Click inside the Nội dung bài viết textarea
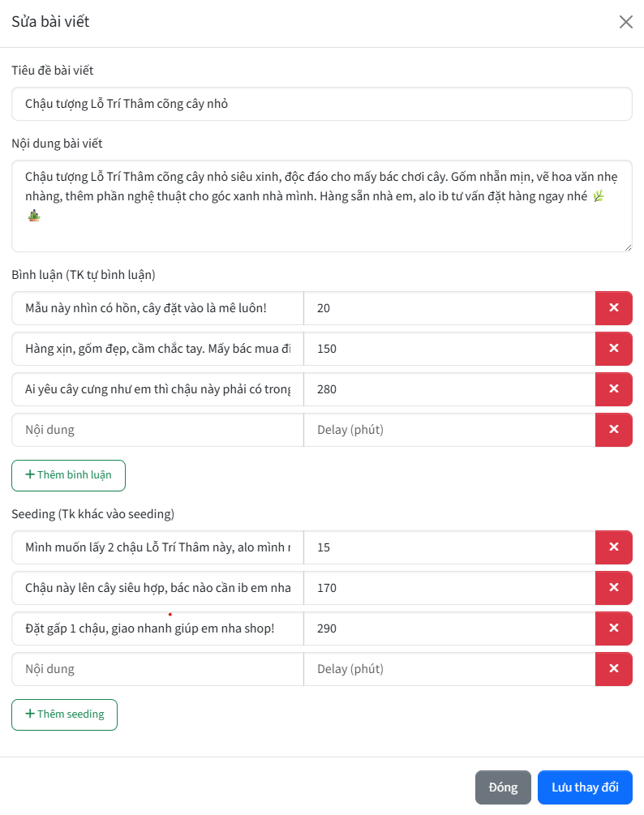 (322, 206)
